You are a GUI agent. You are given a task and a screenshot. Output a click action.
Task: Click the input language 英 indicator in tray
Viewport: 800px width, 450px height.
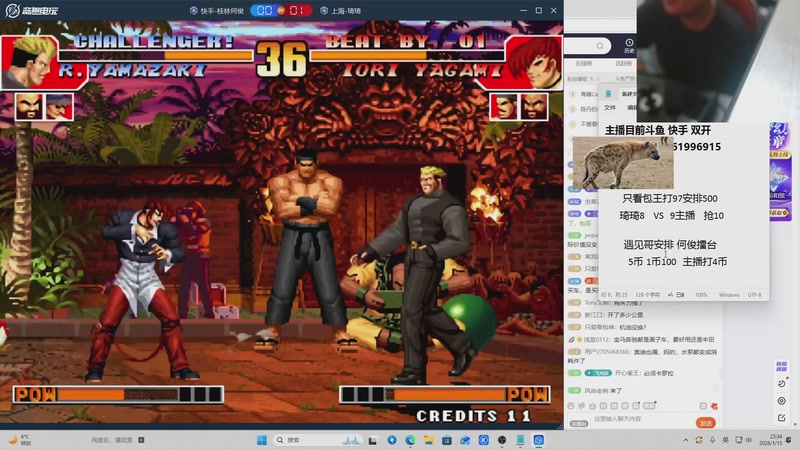[x=725, y=440]
